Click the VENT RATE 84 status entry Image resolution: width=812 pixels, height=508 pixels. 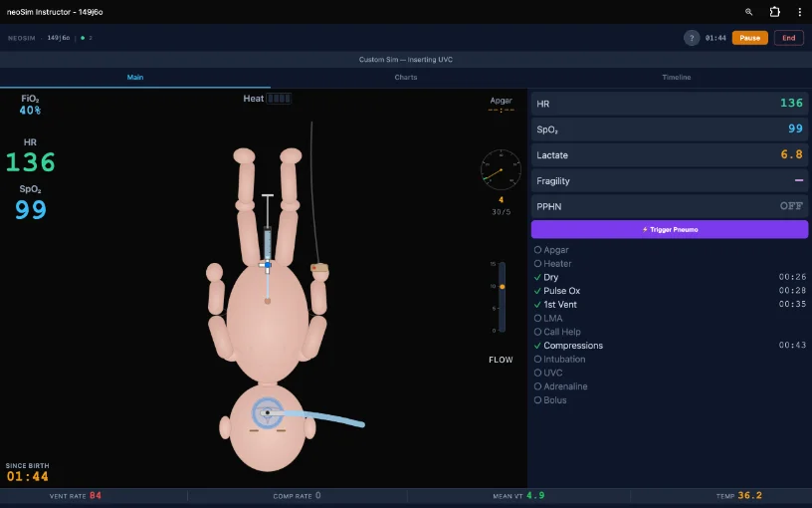[x=76, y=496]
